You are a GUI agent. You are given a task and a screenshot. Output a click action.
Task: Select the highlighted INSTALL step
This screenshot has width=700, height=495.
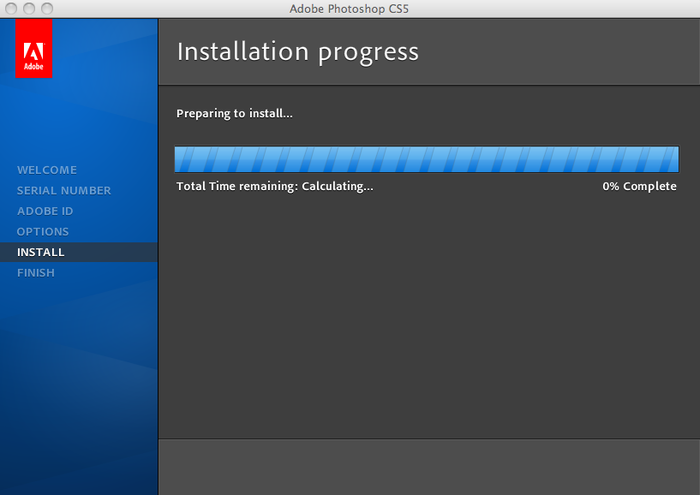79,252
